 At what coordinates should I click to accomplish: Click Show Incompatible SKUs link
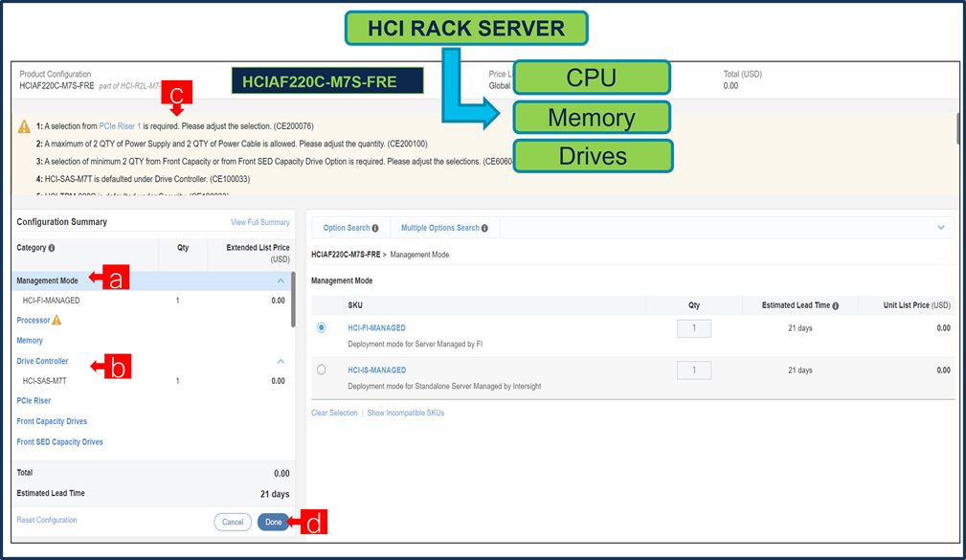click(405, 413)
